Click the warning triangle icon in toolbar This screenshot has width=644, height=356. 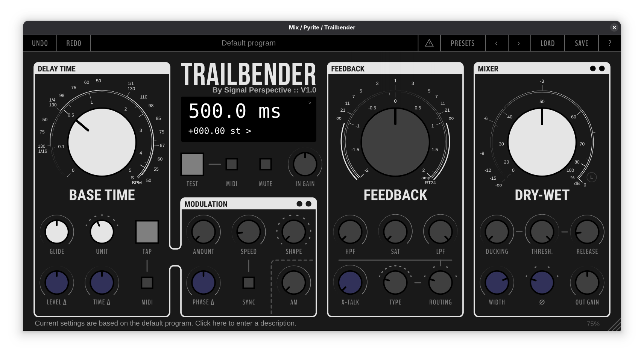[x=429, y=43]
